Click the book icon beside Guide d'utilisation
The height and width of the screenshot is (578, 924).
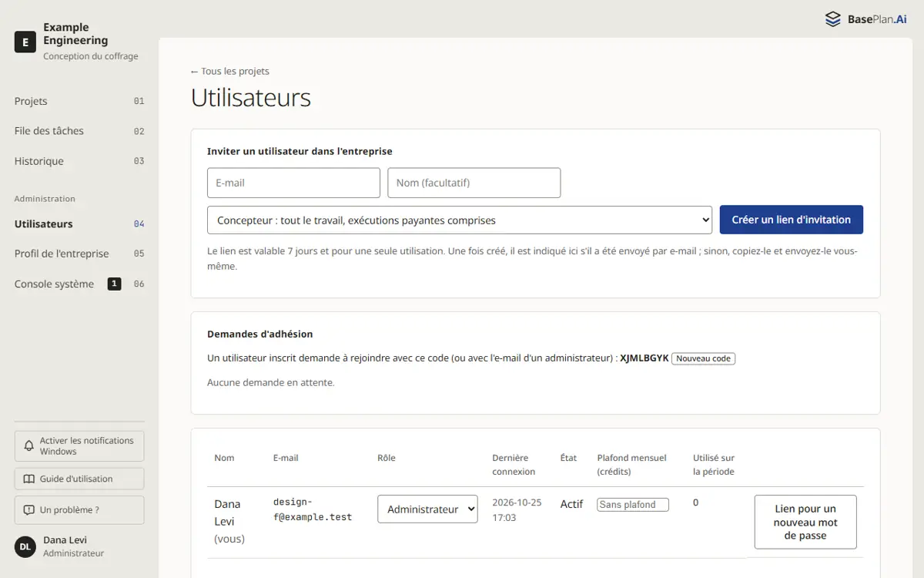[29, 479]
